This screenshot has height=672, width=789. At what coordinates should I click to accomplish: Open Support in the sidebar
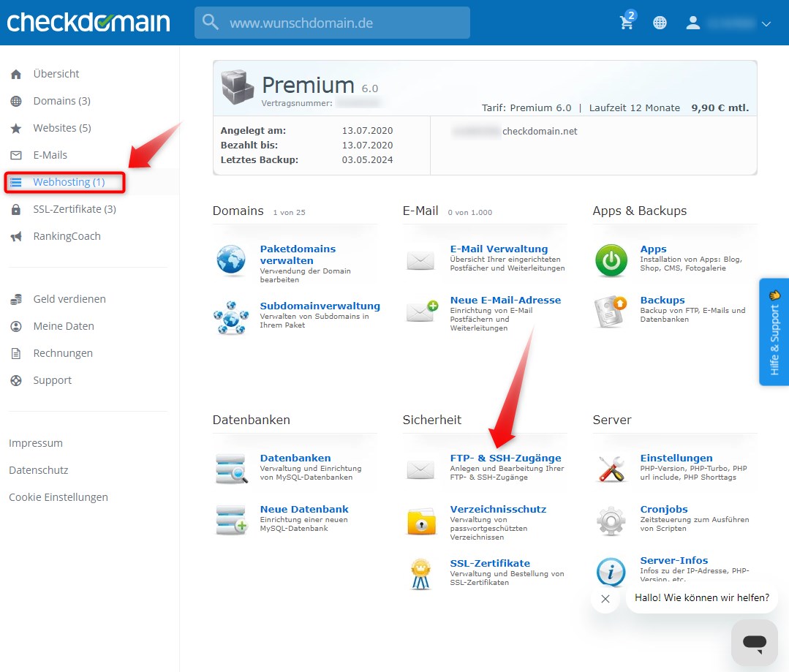coord(53,380)
